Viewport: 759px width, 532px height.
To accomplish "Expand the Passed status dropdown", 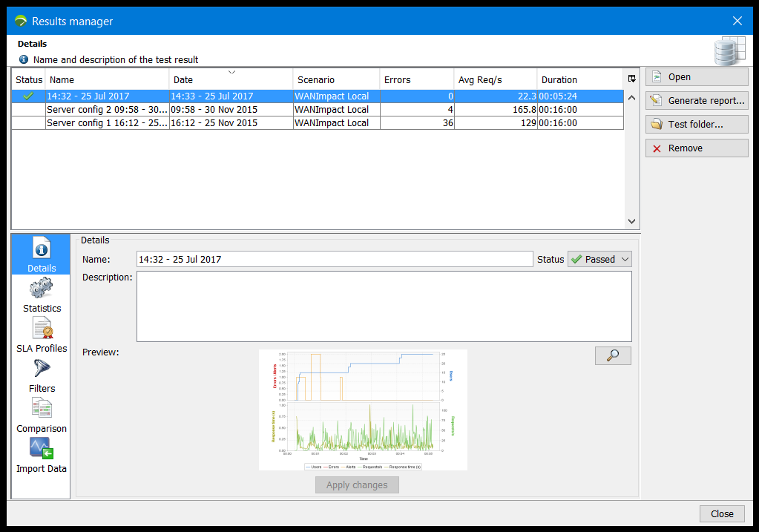I will (x=599, y=259).
